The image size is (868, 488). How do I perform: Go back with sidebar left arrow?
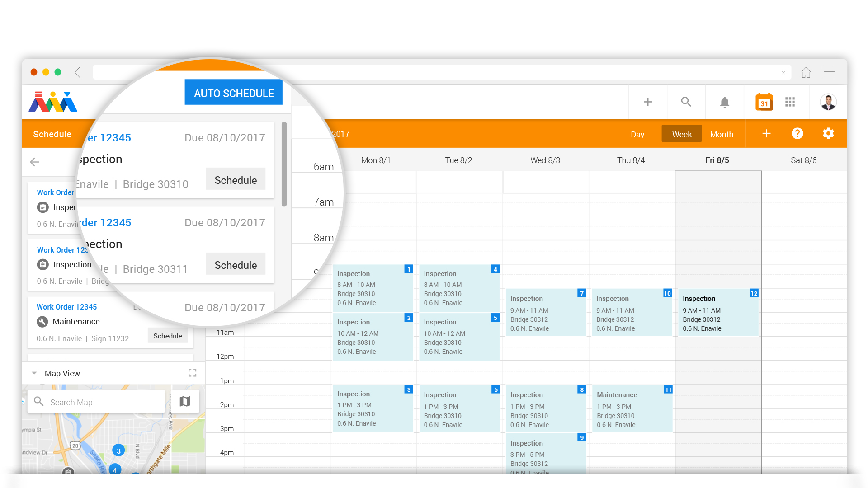34,162
